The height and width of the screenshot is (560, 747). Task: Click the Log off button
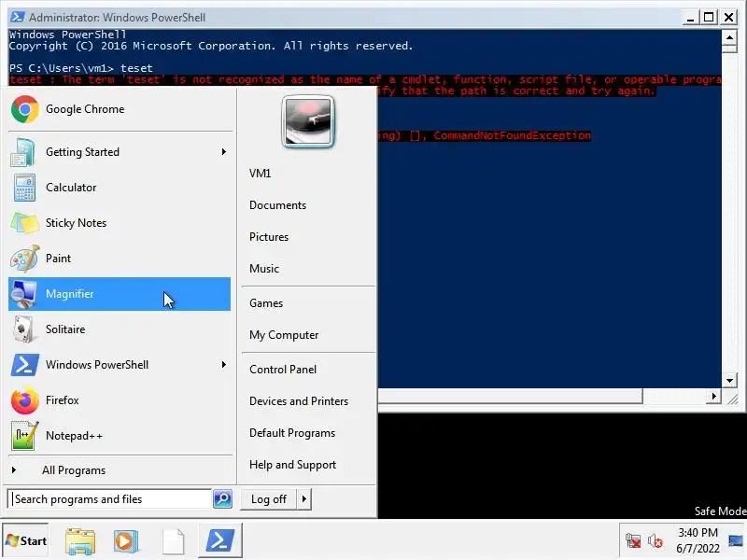tap(269, 499)
